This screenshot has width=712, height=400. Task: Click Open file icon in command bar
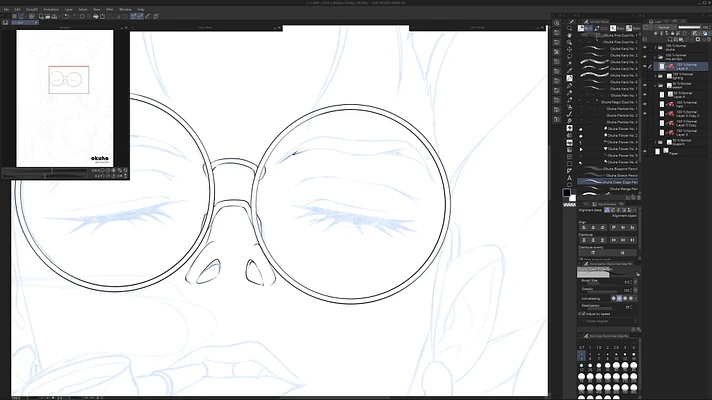click(x=47, y=16)
